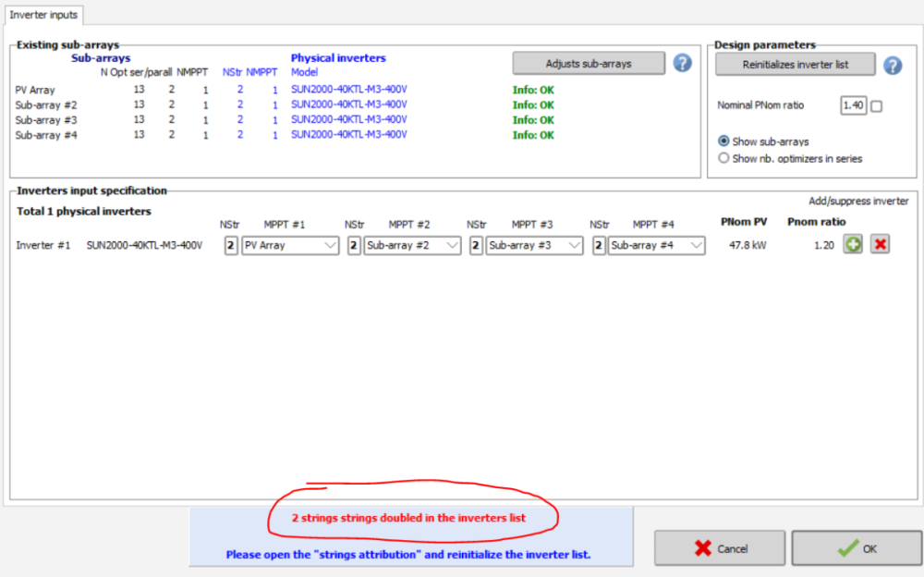Click the NStr field for MPPT #1
Viewport: 924px width, 577px height.
231,245
